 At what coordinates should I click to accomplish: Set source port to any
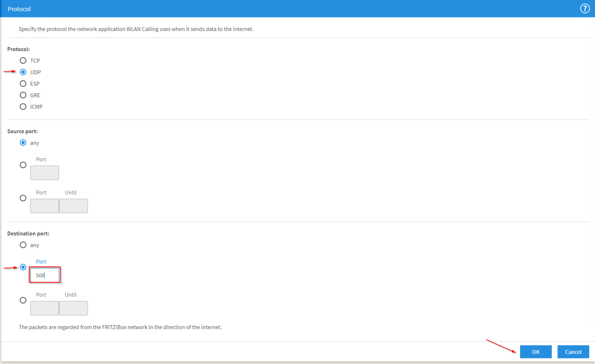pyautogui.click(x=23, y=143)
